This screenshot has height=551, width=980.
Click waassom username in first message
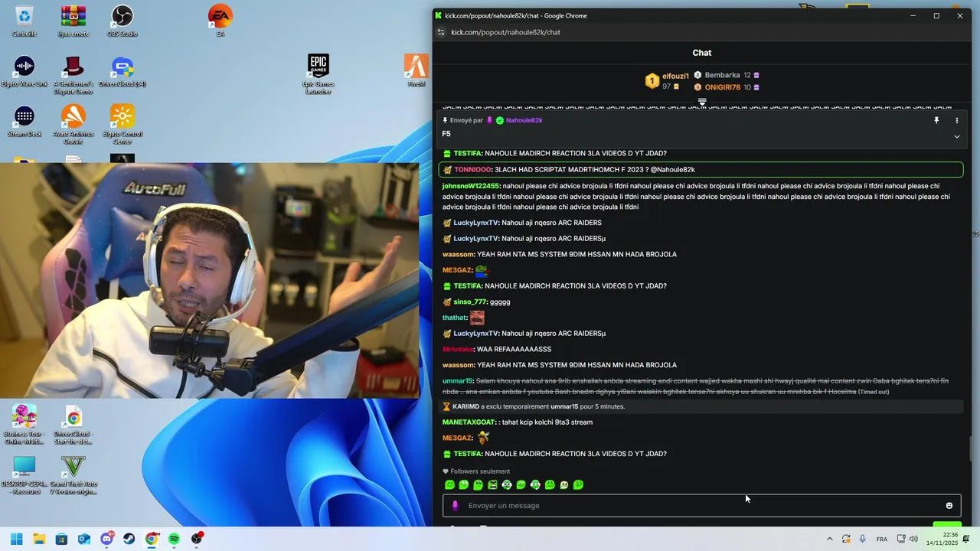point(458,254)
